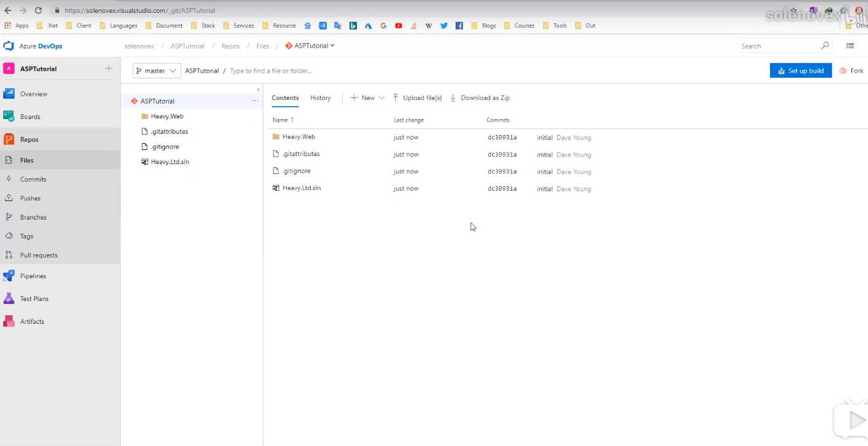Click the Fork button
Screen dimensions: 868x446
pos(851,70)
